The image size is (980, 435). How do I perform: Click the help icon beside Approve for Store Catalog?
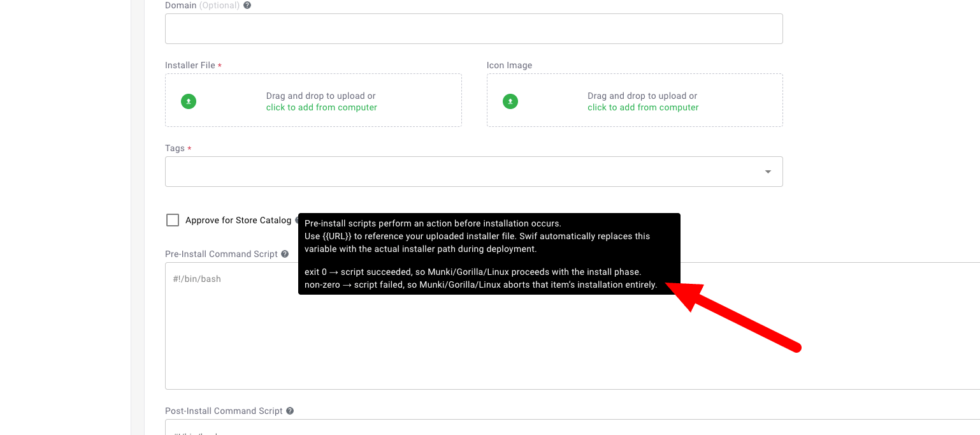(297, 220)
